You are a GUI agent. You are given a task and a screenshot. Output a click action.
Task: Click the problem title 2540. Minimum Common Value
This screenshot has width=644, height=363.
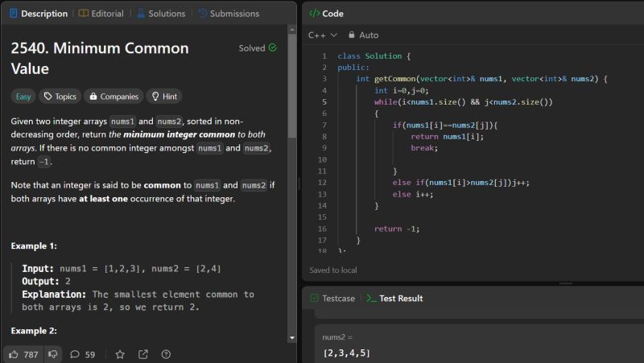(100, 58)
